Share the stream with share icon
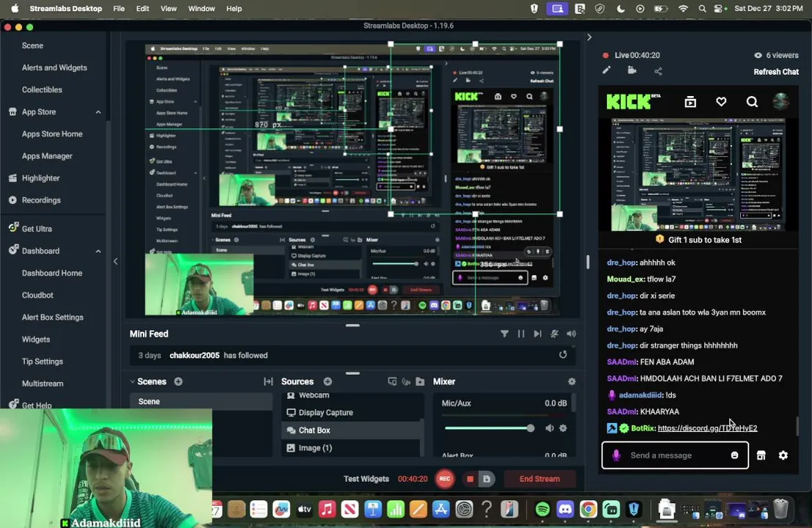This screenshot has height=528, width=812. (658, 72)
